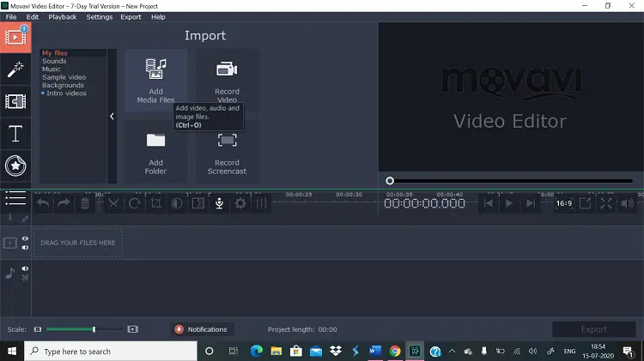Open the Export menu
This screenshot has width=644, height=361.
(x=131, y=17)
